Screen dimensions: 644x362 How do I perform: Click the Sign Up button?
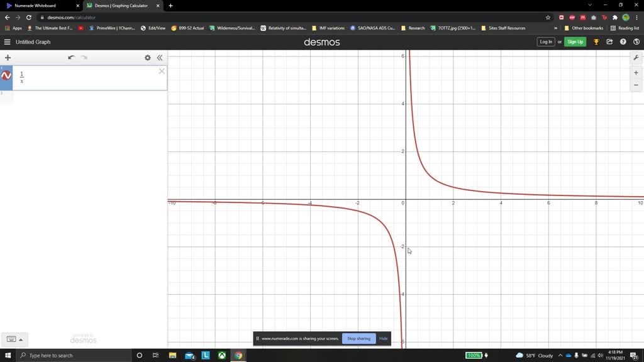(x=574, y=41)
